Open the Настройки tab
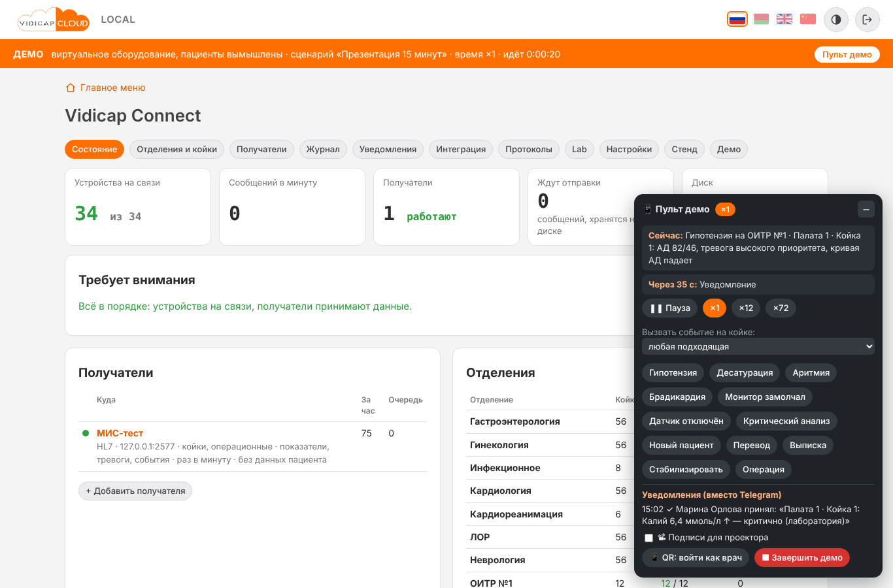This screenshot has height=588, width=893. pos(629,149)
